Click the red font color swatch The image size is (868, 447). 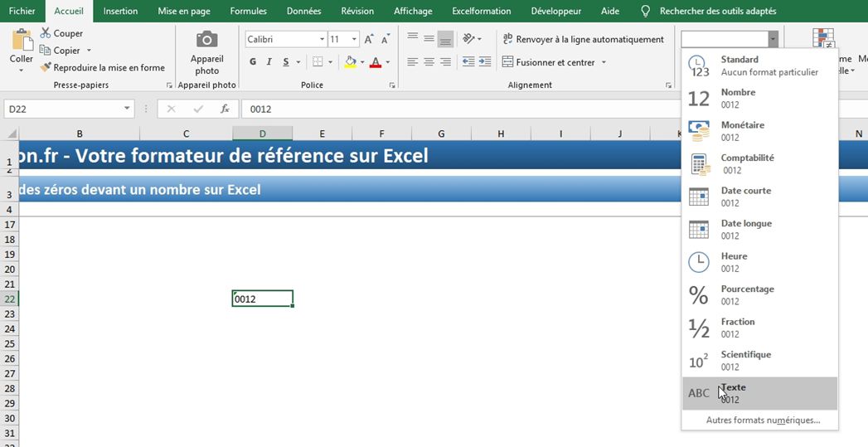click(376, 62)
